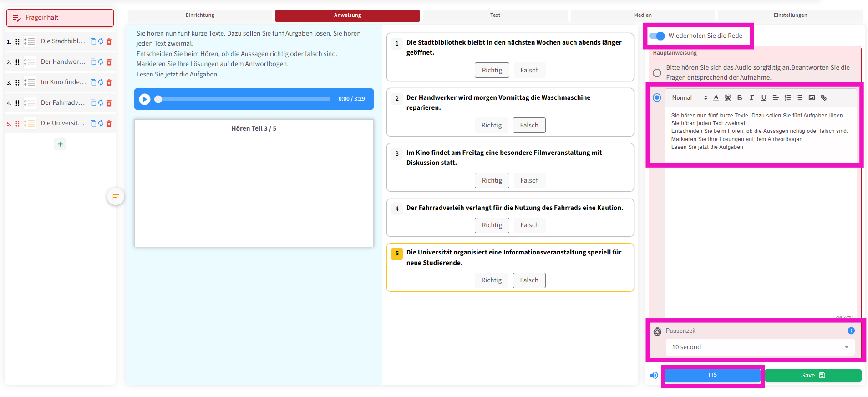Click the Pausenzeit info icon

click(851, 331)
